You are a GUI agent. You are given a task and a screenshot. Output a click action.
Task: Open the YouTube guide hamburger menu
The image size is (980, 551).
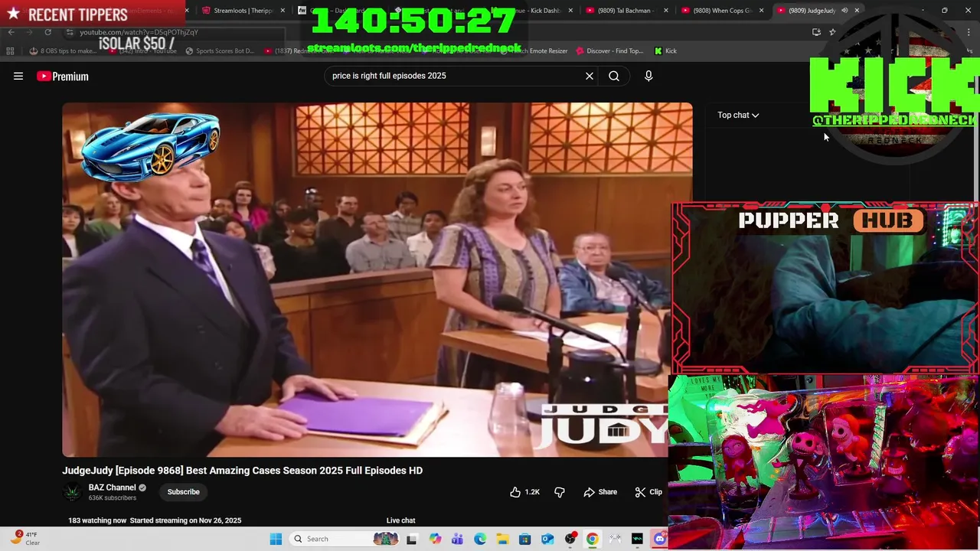coord(18,76)
